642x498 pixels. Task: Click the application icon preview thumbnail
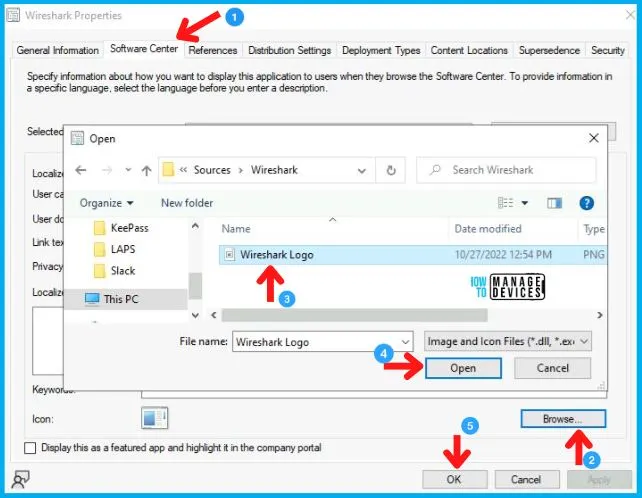pyautogui.click(x=154, y=418)
